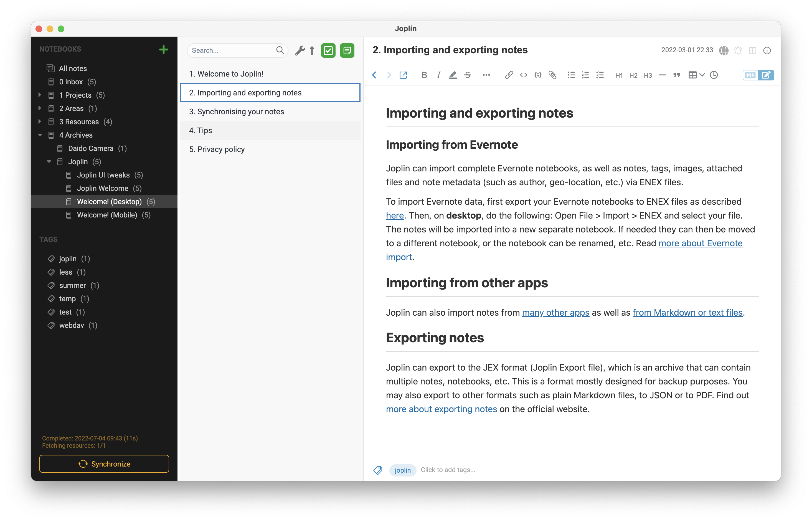Click the insert link icon
This screenshot has height=522, width=812.
click(507, 75)
